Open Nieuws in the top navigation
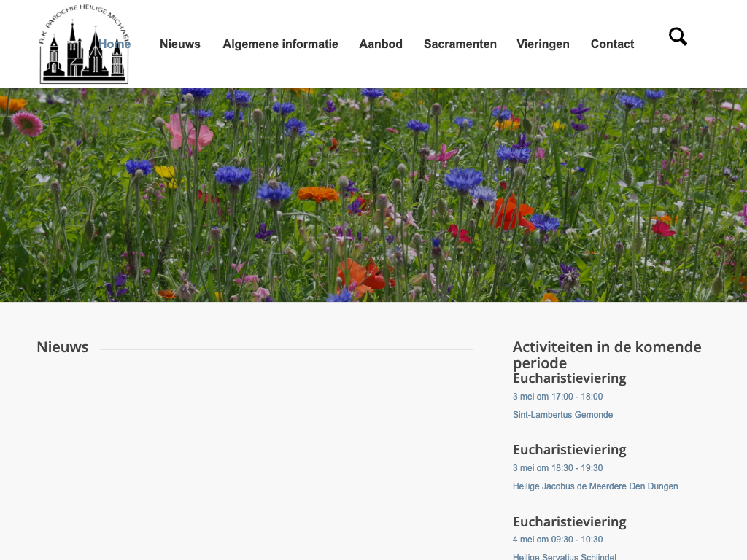The image size is (747, 560). click(x=180, y=44)
